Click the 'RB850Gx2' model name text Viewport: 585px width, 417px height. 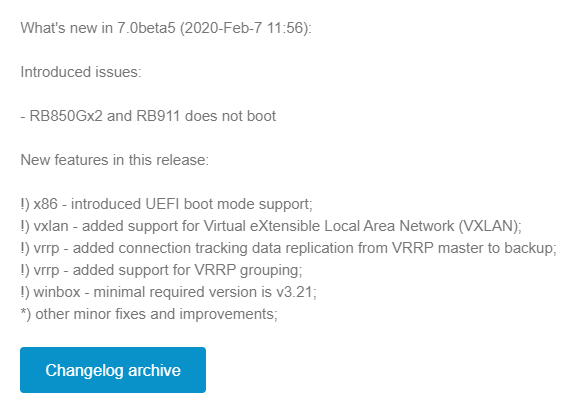pyautogui.click(x=66, y=116)
